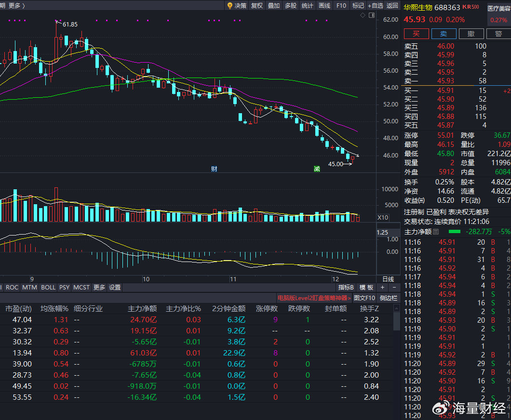Select the BOLL indicator tab
The image size is (511, 420).
tap(48, 287)
